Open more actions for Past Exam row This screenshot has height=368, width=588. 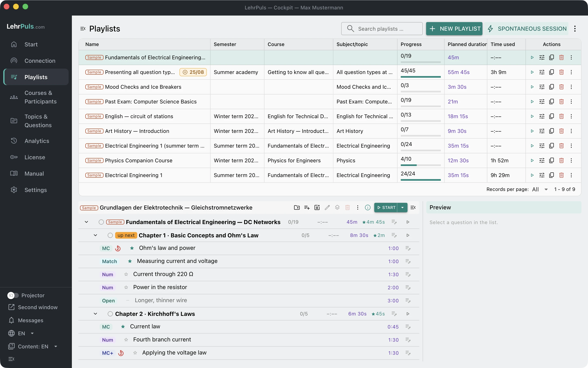pyautogui.click(x=571, y=101)
